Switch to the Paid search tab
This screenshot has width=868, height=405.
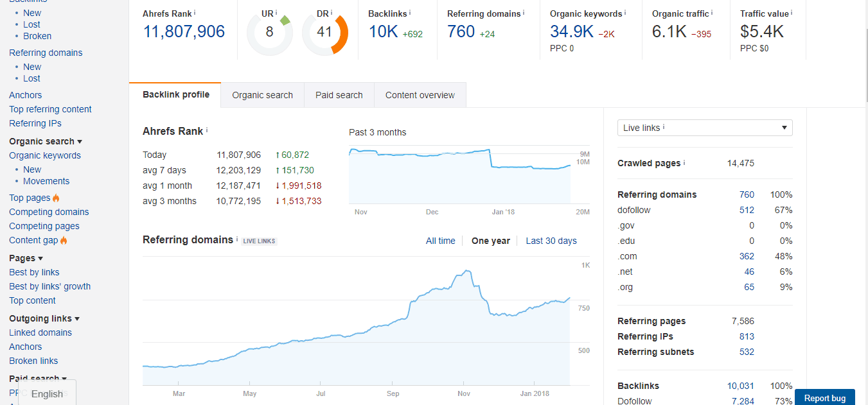339,95
